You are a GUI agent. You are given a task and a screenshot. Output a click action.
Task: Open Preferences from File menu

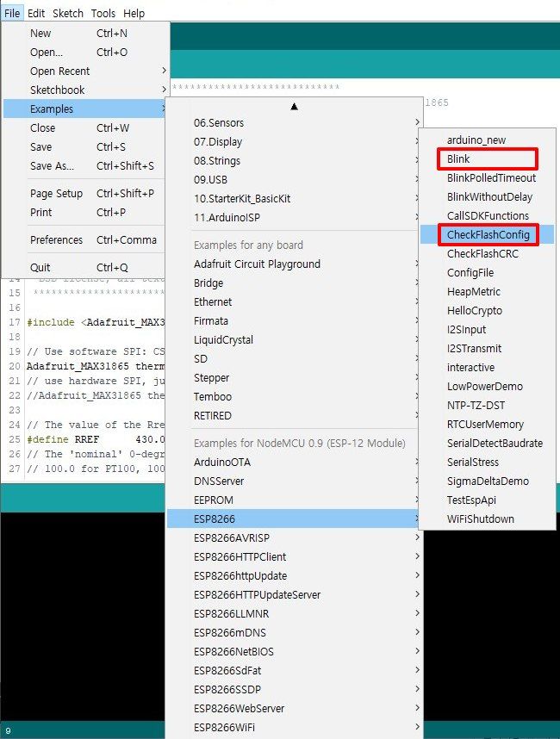click(85, 240)
